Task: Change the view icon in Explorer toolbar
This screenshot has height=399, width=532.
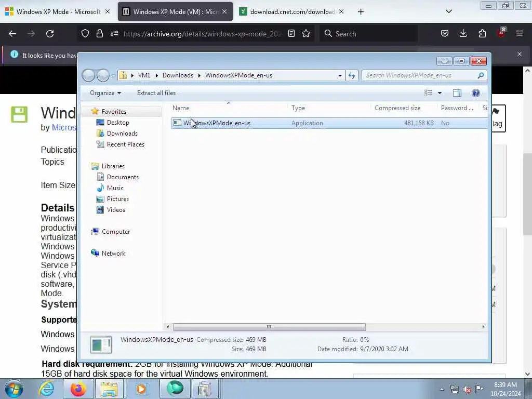Action: pos(429,93)
